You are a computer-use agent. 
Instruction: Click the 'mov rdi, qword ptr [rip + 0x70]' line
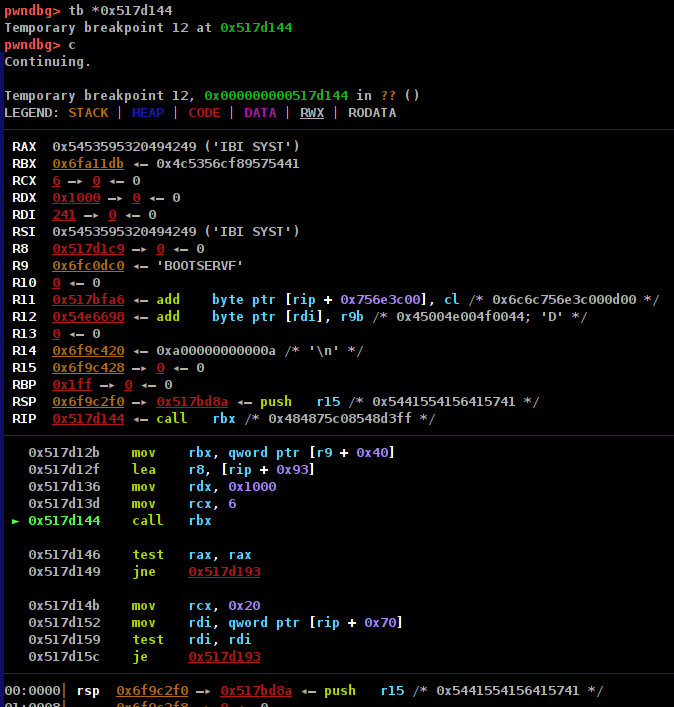[x=267, y=623]
